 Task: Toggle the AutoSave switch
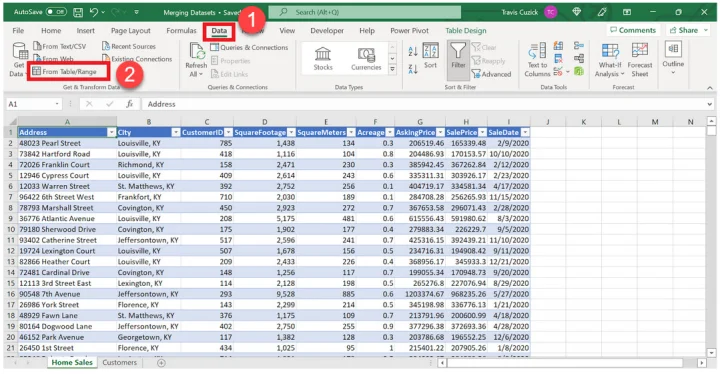coord(56,12)
